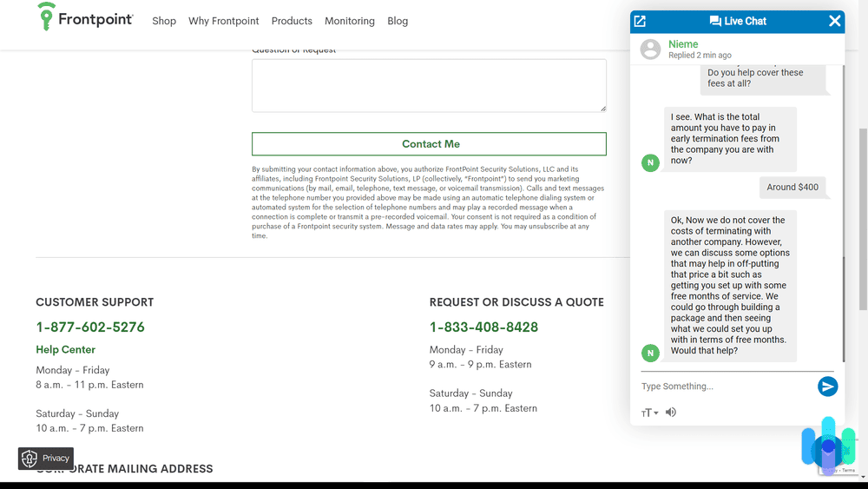Click the Frontpoint logo
Viewport: 868px width, 489px height.
coord(85,18)
